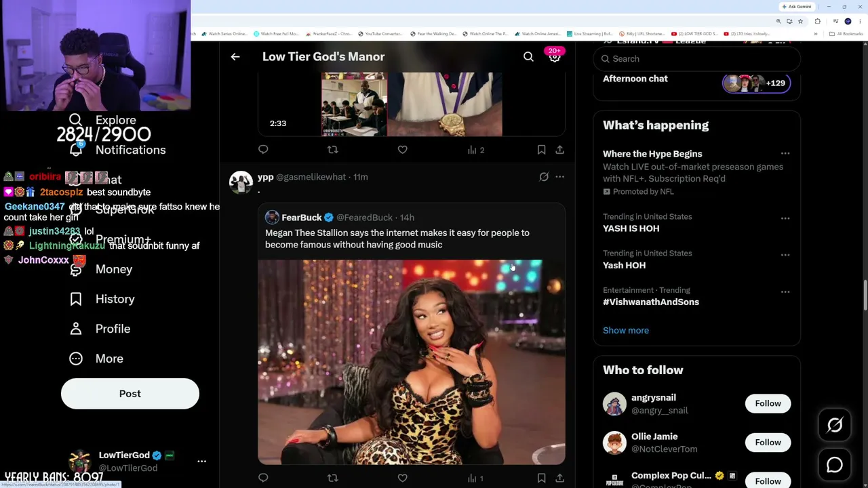Like the video post with 2:33 duration
Screen dimensions: 868x488
[402, 150]
